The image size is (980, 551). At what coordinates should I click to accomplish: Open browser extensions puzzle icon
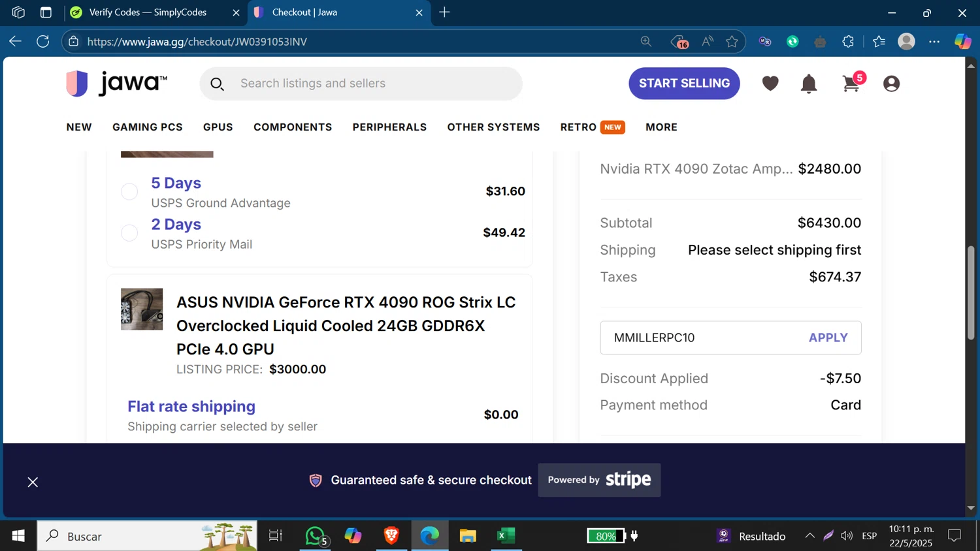click(848, 41)
